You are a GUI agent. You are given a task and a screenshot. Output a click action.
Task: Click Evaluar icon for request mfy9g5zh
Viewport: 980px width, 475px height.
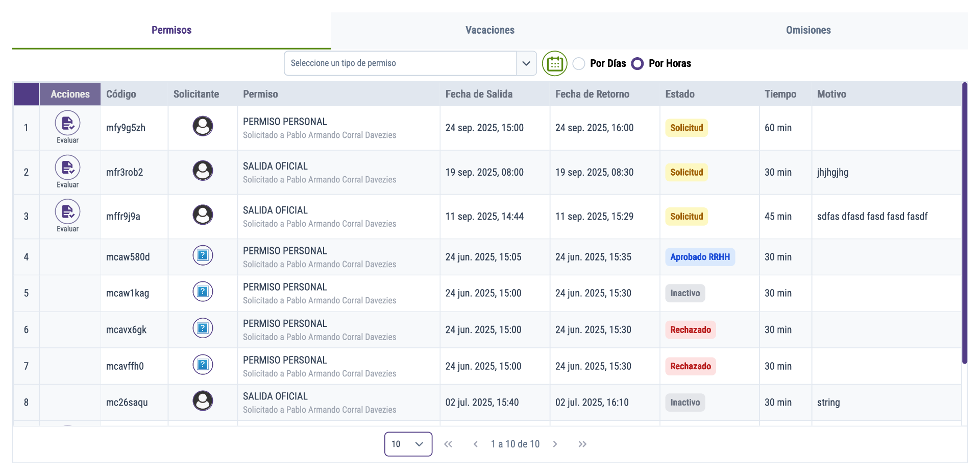pyautogui.click(x=67, y=124)
